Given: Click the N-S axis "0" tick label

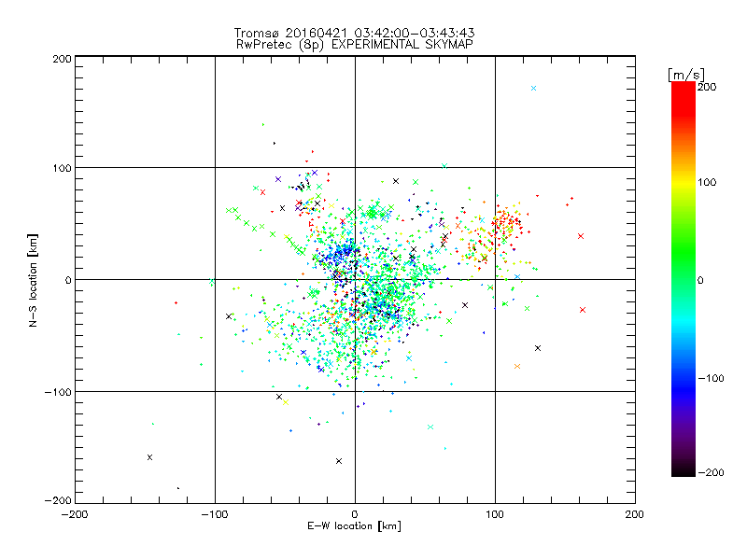Looking at the screenshot, I should click(x=68, y=280).
